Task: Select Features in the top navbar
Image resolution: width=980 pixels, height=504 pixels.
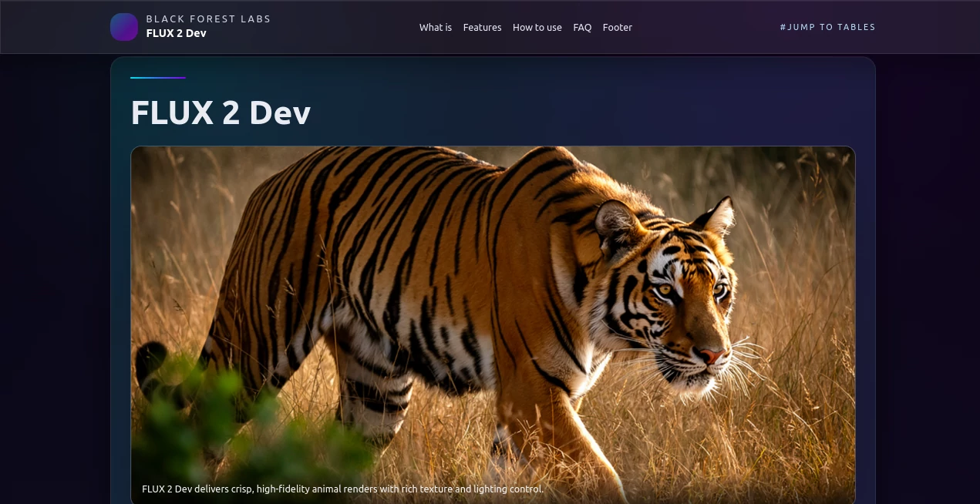Action: 482,27
